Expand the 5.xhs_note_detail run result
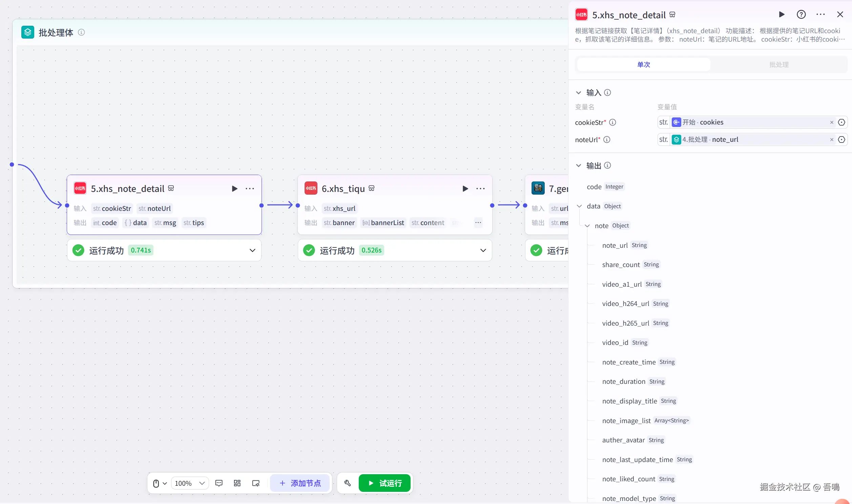Viewport: 852px width, 504px height. pyautogui.click(x=252, y=250)
